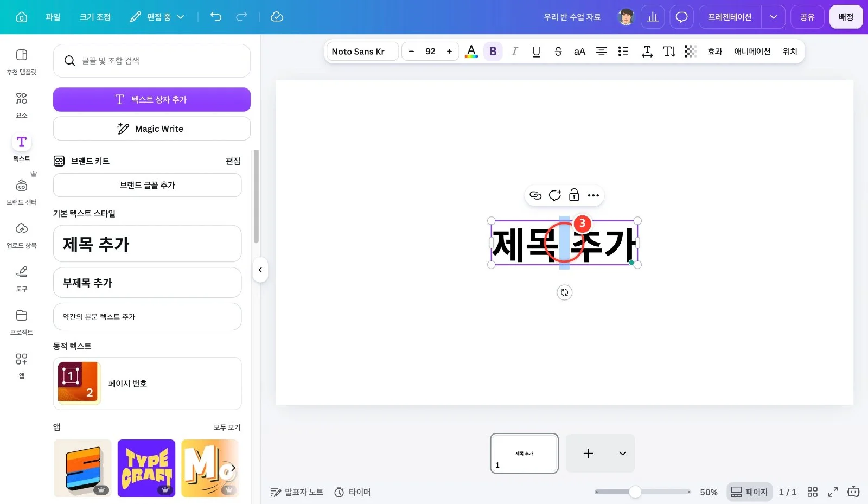The height and width of the screenshot is (504, 868).
Task: Open the comments speech bubble icon
Action: (681, 17)
